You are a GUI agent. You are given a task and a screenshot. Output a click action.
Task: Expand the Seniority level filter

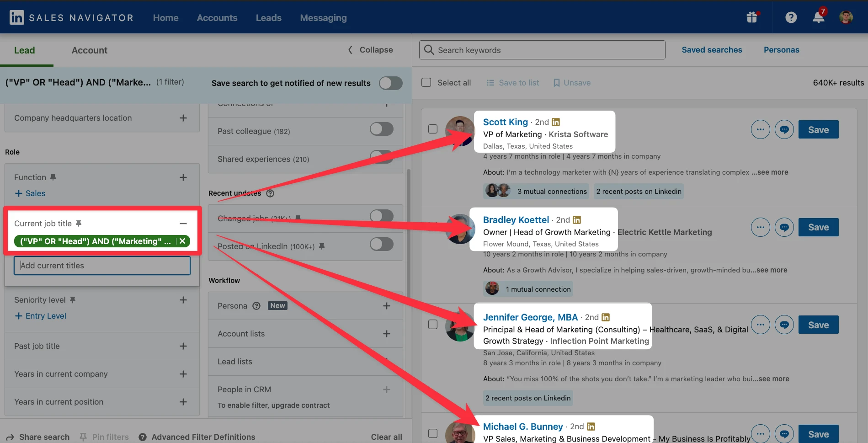(x=183, y=300)
